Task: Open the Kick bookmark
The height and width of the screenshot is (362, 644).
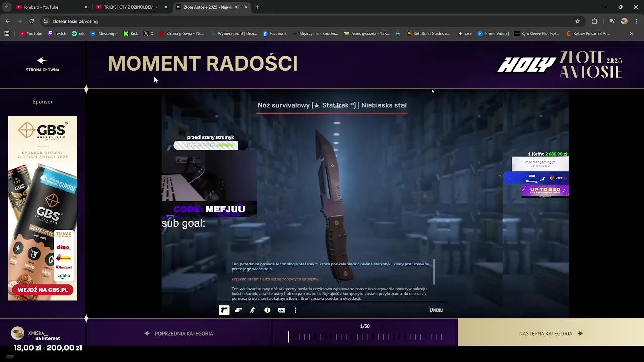Action: click(x=131, y=34)
